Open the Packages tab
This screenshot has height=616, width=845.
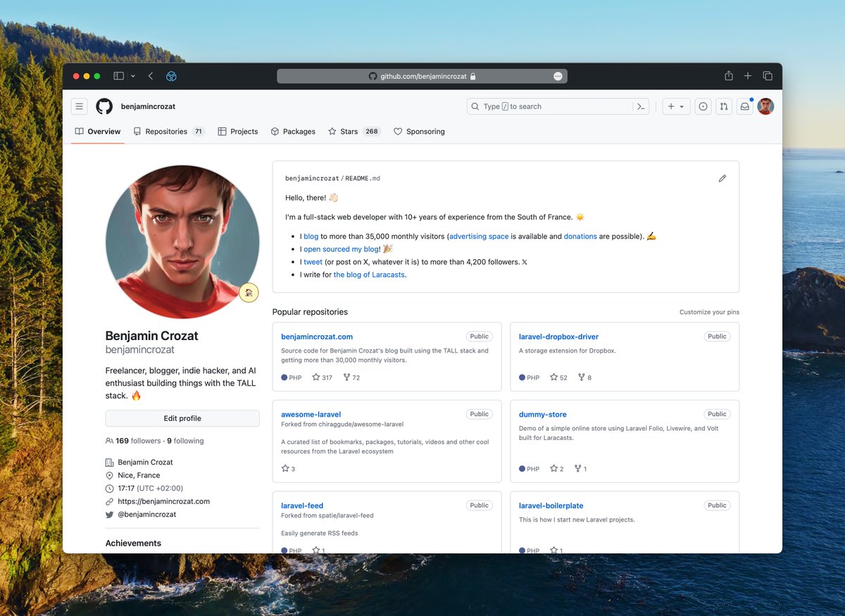pos(293,131)
